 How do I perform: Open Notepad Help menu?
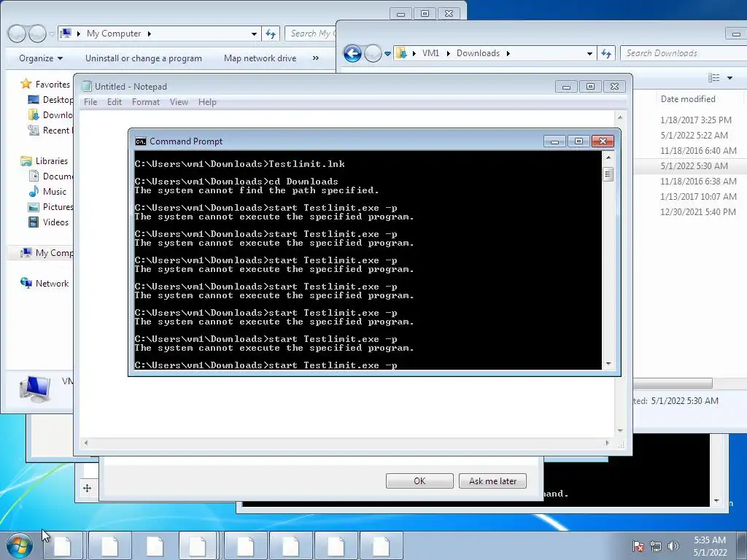[x=207, y=102]
